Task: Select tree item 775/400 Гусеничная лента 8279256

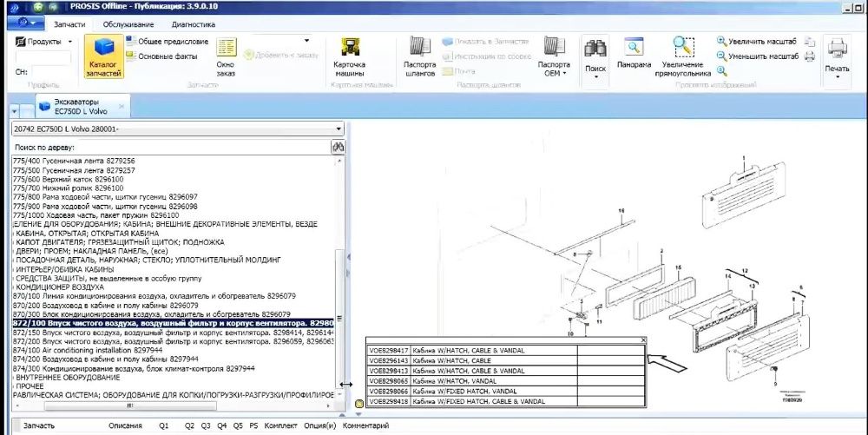Action: coord(74,161)
